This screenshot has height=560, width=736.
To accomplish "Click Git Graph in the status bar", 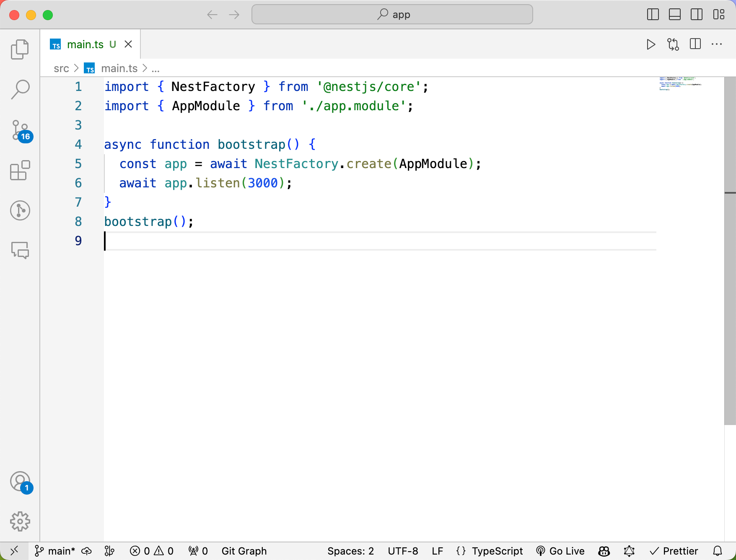I will (244, 551).
